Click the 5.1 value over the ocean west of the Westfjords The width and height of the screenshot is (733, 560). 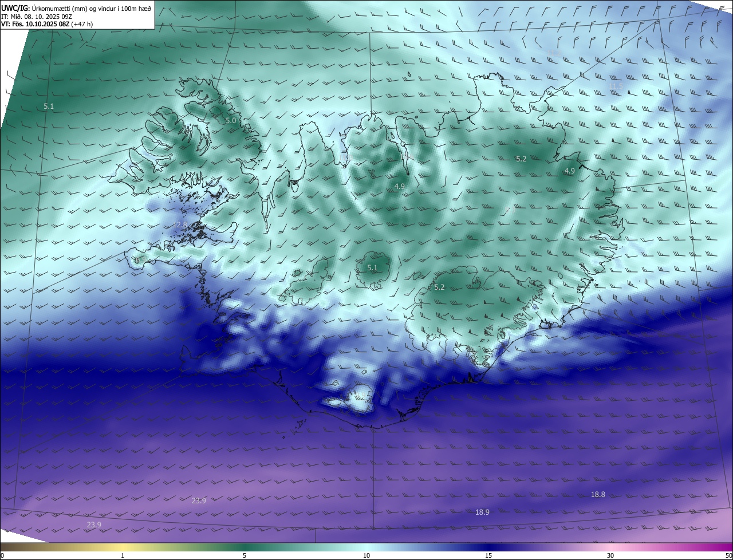[49, 107]
